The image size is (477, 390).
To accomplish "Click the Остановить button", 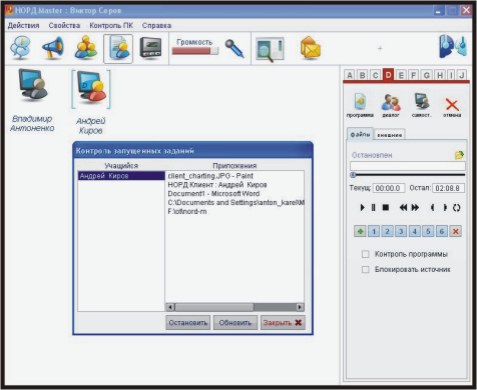I will click(188, 323).
